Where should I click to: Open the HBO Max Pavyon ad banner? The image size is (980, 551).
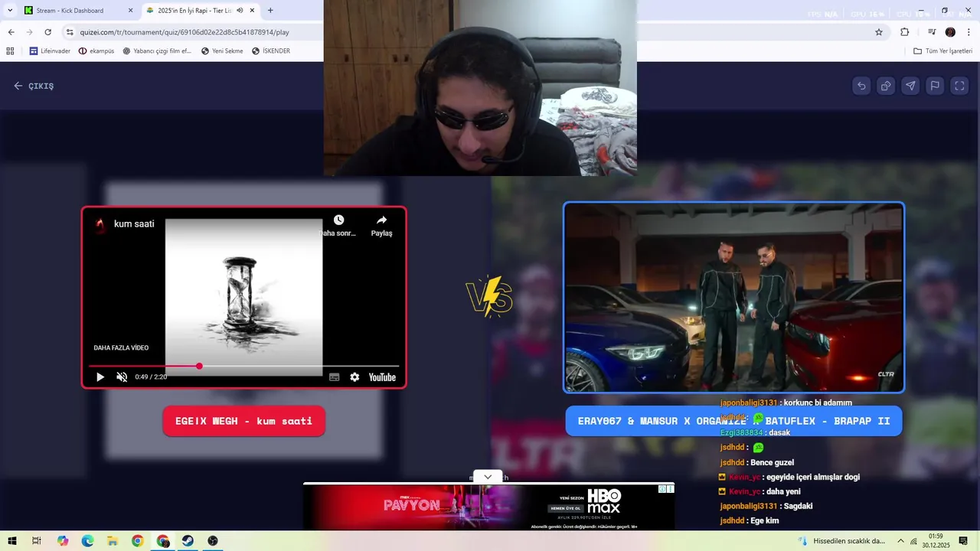tap(488, 507)
